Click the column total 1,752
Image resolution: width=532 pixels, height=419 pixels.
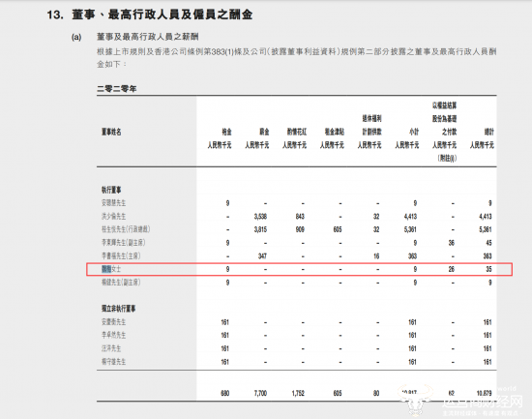tap(298, 393)
